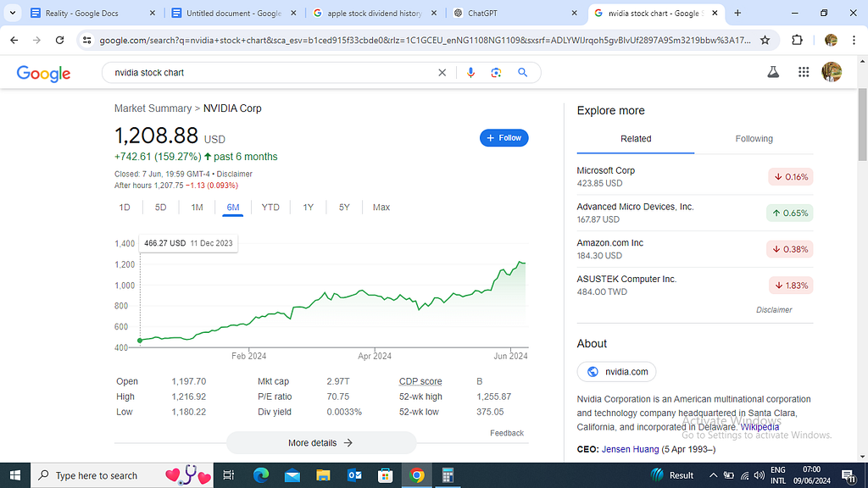The height and width of the screenshot is (488, 868).
Task: Select the YTD chart range
Action: pos(270,208)
